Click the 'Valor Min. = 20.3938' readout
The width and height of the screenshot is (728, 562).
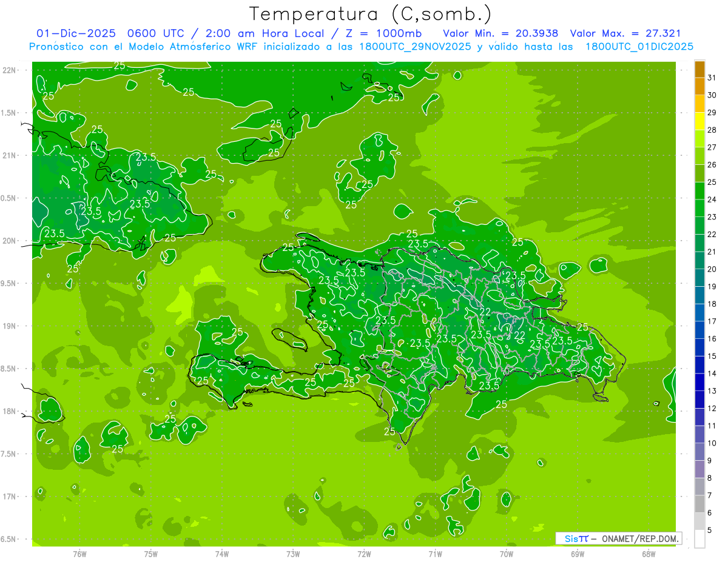click(x=501, y=34)
